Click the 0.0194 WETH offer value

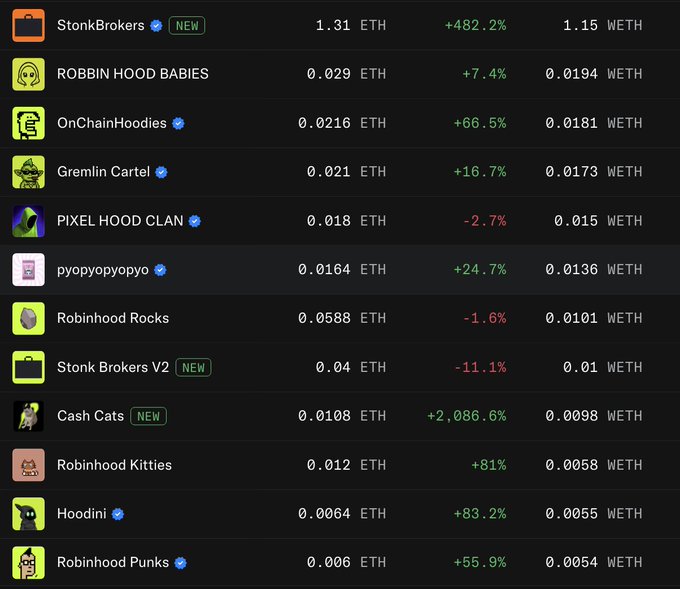[x=594, y=74]
